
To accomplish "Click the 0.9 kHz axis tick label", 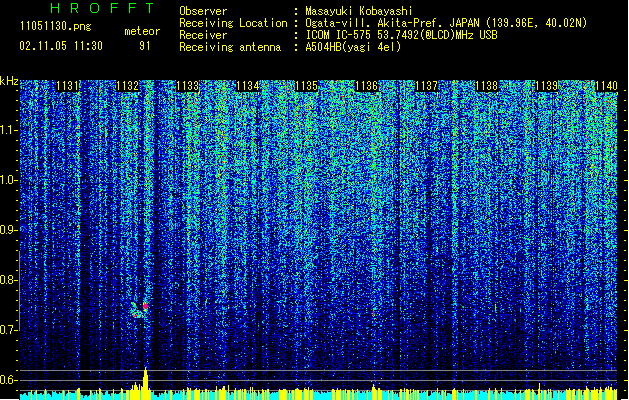I will 8,230.
